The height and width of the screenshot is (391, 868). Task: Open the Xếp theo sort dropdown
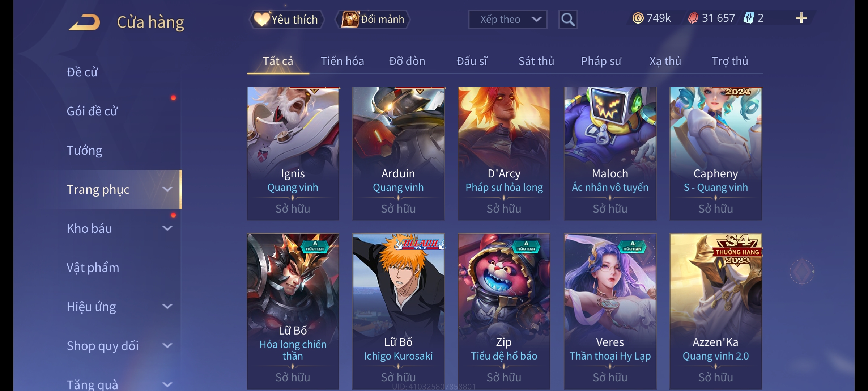(x=507, y=20)
